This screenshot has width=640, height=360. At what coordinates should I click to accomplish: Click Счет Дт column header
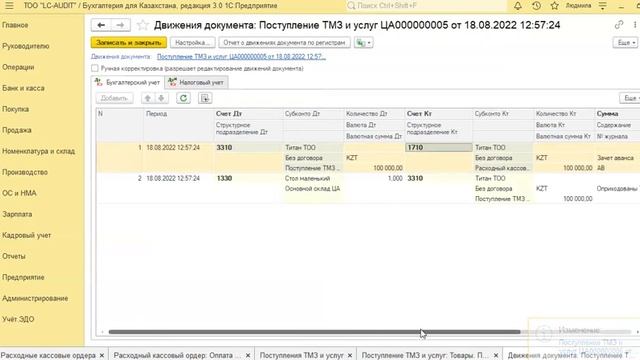pos(248,113)
